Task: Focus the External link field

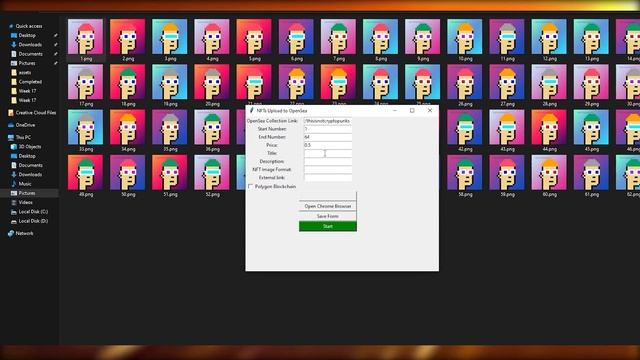Action: pos(328,178)
